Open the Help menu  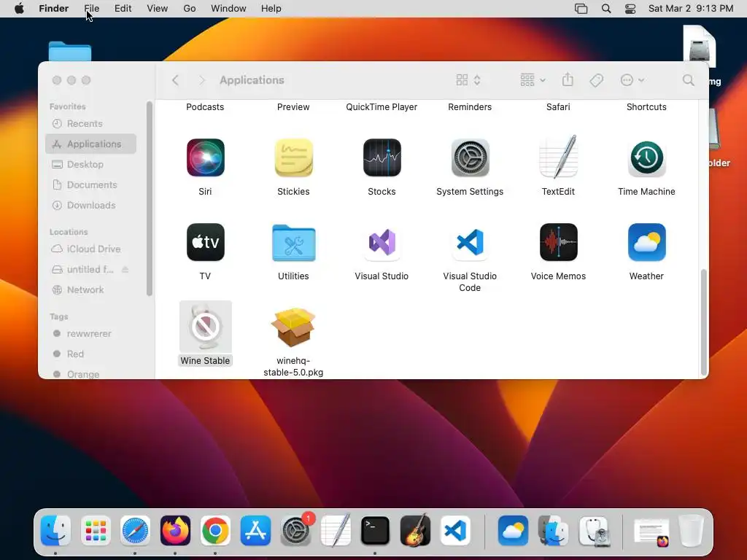[x=271, y=9]
